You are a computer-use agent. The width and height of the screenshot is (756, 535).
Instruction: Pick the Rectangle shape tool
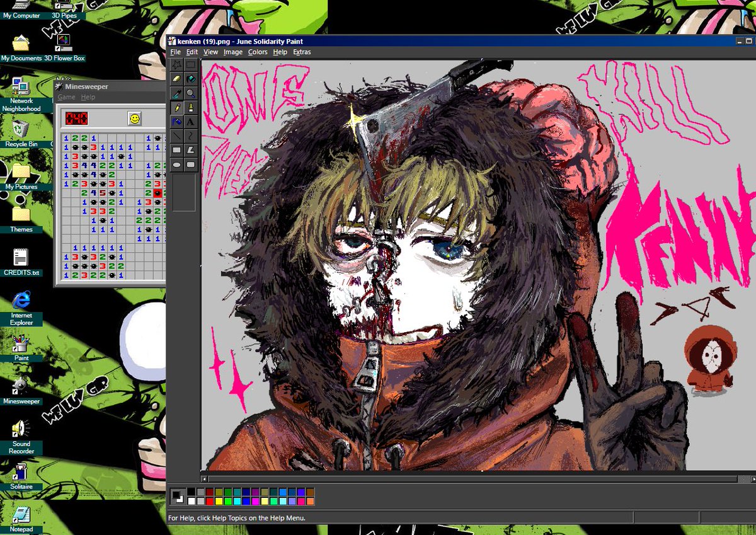pyautogui.click(x=177, y=149)
